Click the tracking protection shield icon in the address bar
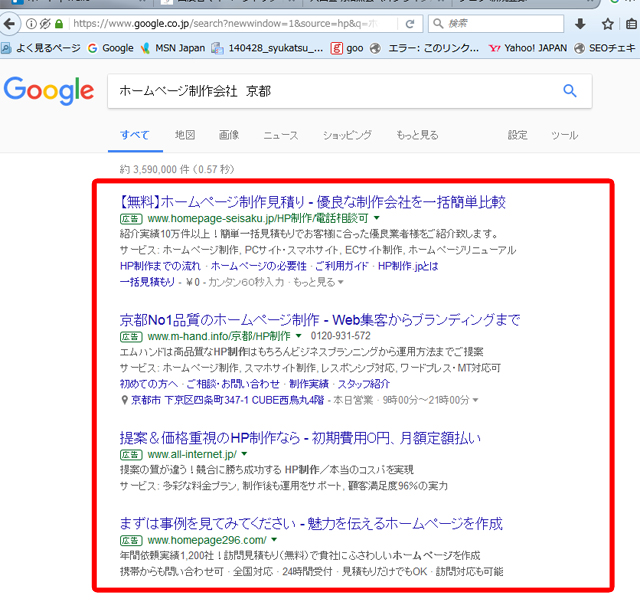The width and height of the screenshot is (640, 602). (45, 24)
